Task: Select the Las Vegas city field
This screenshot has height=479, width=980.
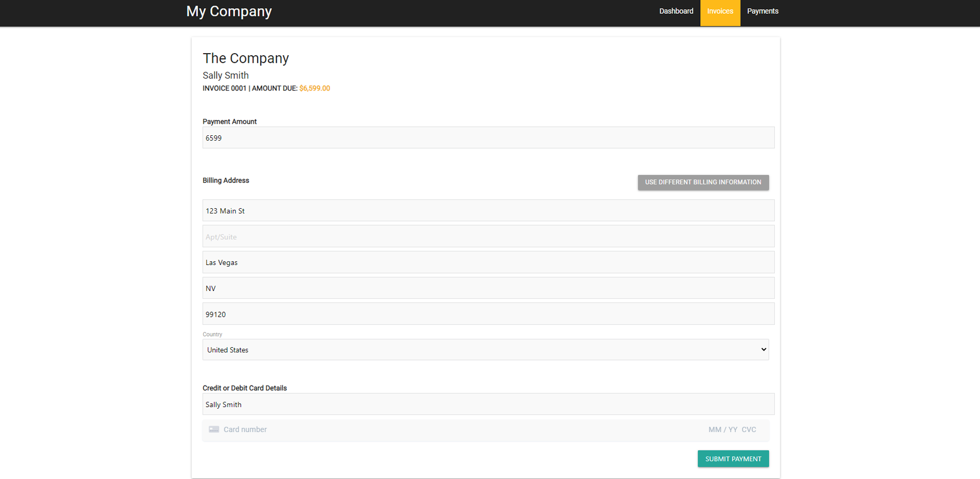Action: [488, 262]
